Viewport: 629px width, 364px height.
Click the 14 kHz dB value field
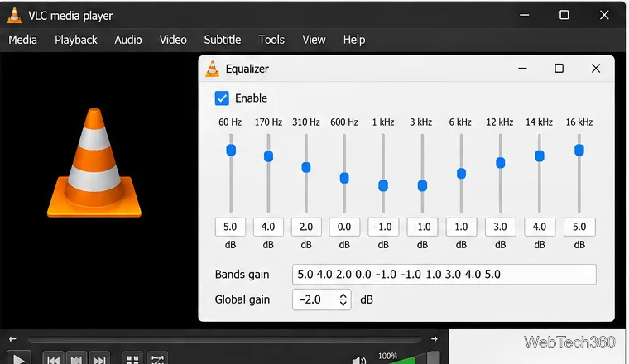click(x=540, y=227)
